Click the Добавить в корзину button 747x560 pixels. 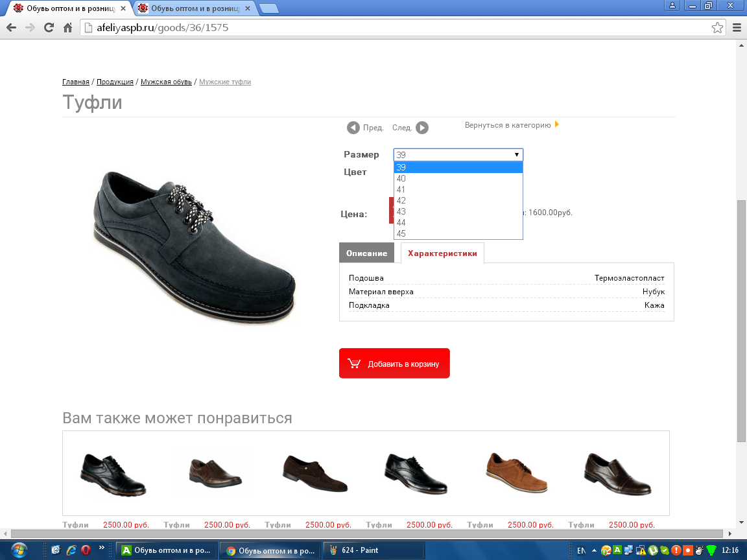(394, 364)
